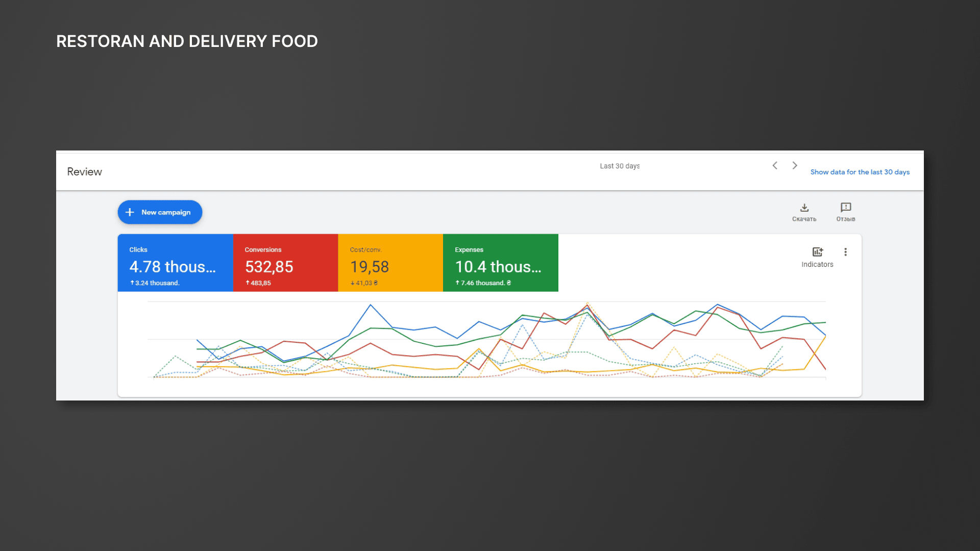This screenshot has height=551, width=980.
Task: Select the red Conversions metric card
Action: 286,263
